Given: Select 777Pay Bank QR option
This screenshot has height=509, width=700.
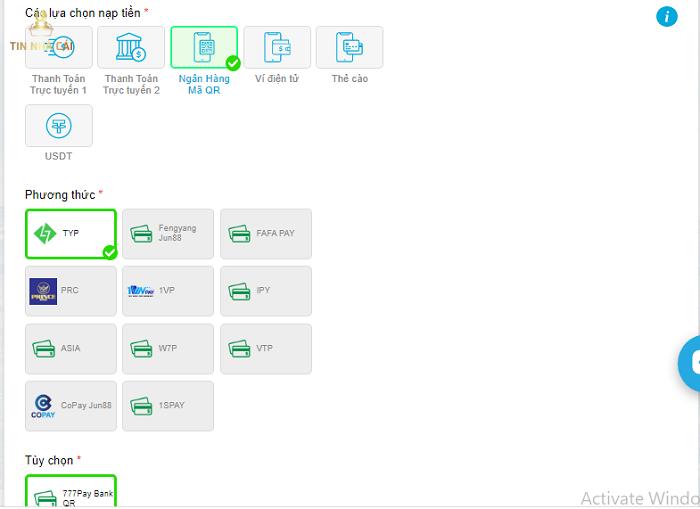Looking at the screenshot, I should [x=71, y=494].
